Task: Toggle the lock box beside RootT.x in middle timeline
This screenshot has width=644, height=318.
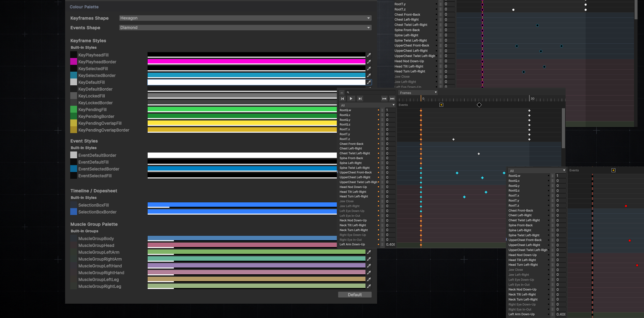Action: (382, 129)
